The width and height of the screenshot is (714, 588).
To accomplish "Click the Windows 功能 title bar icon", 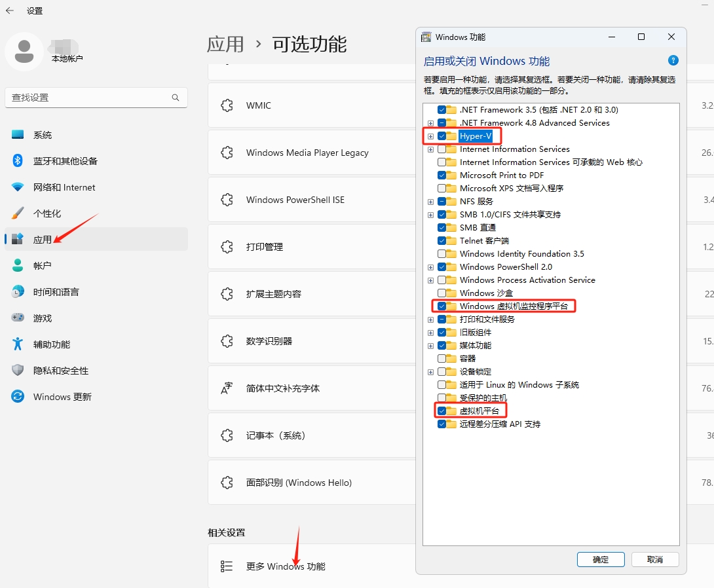I will coord(426,37).
